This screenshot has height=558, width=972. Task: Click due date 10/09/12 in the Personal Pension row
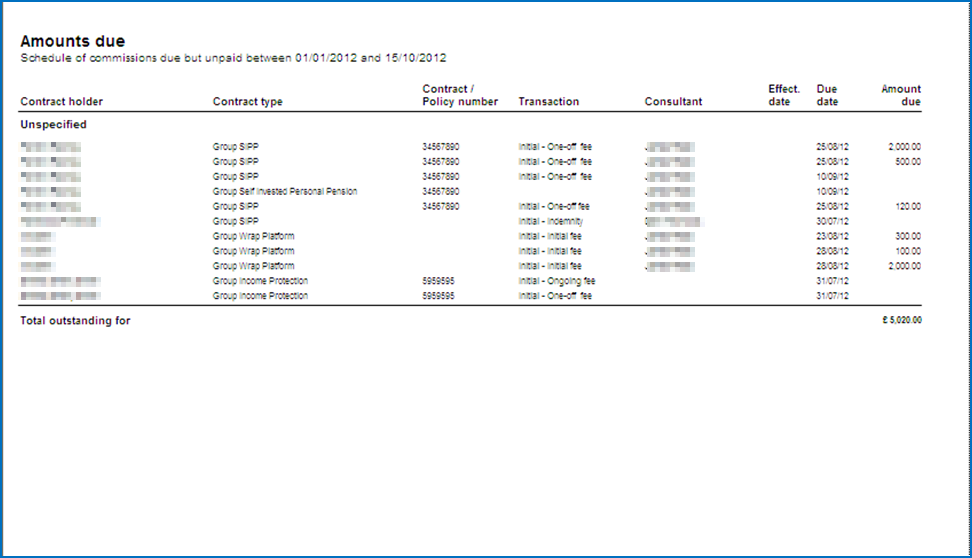[x=833, y=192]
